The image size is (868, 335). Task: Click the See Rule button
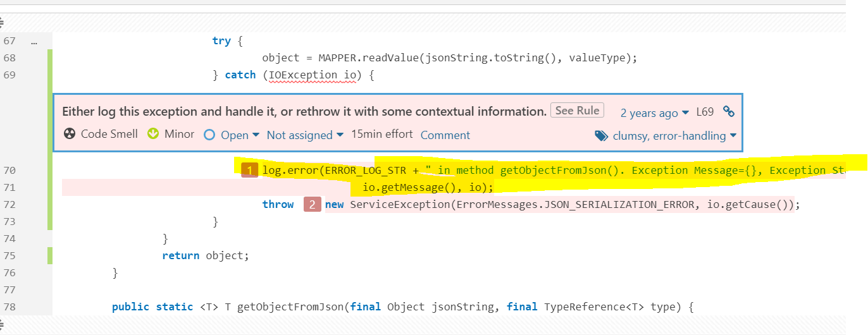click(x=577, y=111)
